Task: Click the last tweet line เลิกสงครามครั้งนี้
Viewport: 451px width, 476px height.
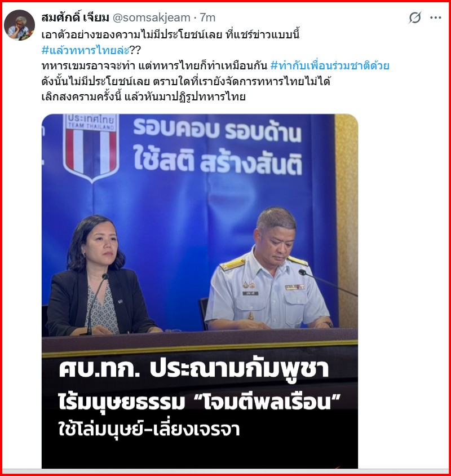Action: tap(143, 96)
